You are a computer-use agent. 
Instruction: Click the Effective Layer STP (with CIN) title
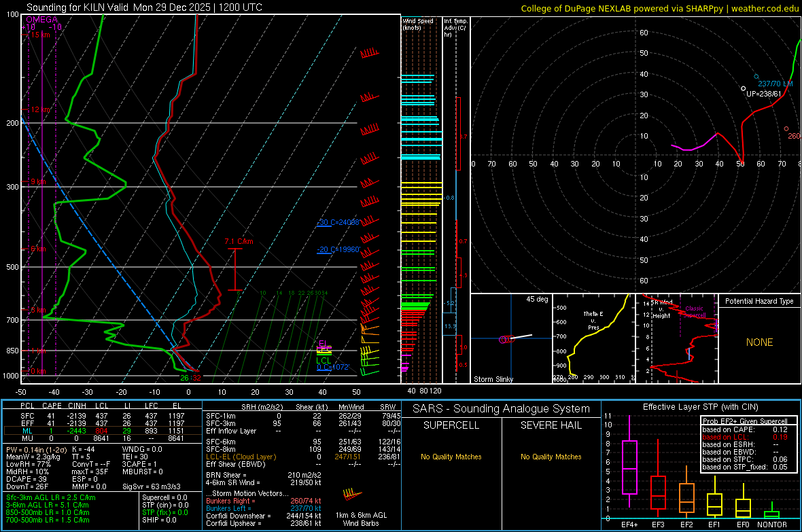pyautogui.click(x=700, y=407)
